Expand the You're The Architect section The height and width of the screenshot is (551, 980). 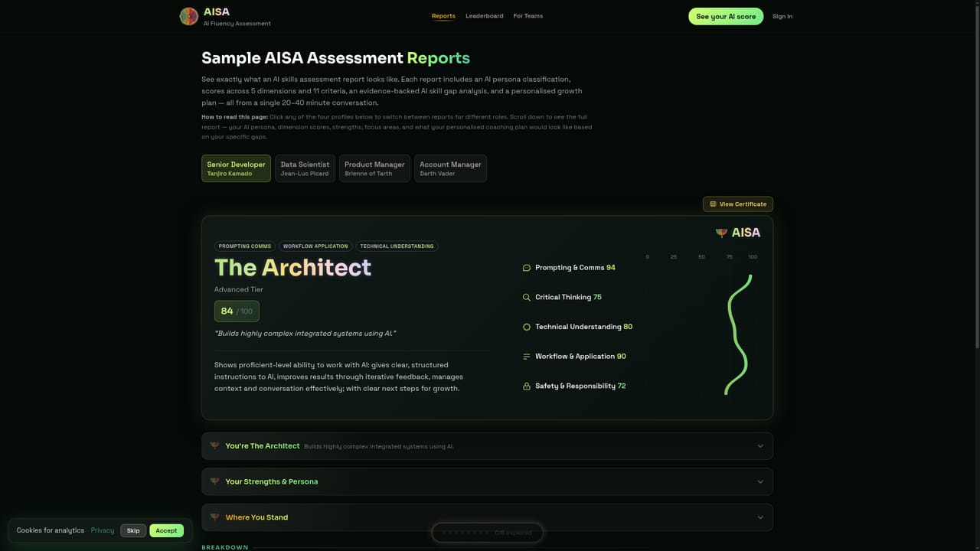pyautogui.click(x=487, y=446)
